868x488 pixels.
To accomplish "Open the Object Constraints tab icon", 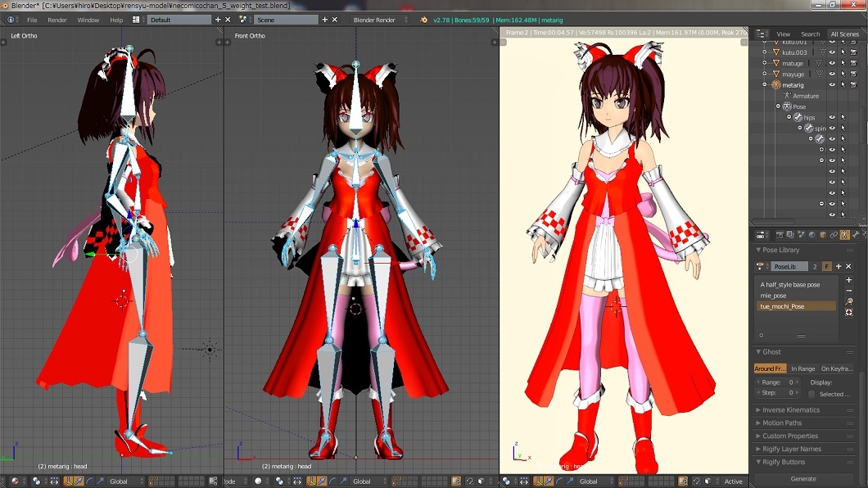I will coord(834,235).
